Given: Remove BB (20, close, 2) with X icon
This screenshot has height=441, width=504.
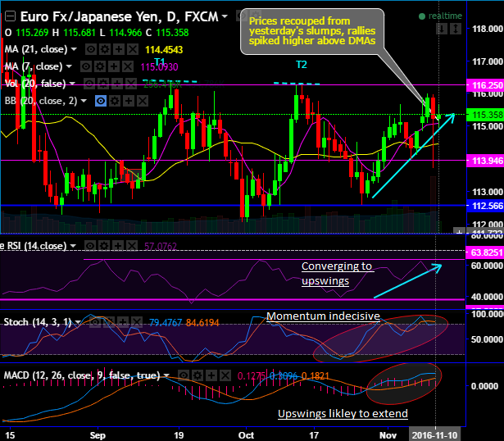Looking at the screenshot, I should pyautogui.click(x=142, y=101).
